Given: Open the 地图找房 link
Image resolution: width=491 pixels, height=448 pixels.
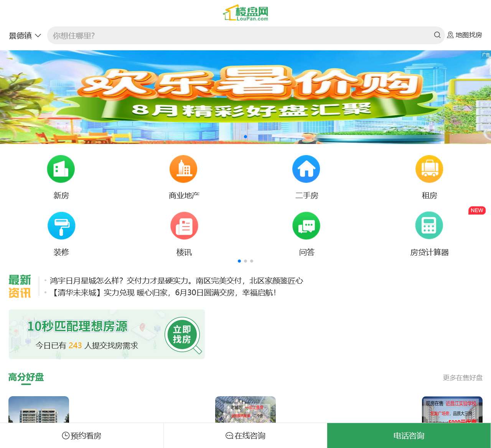Looking at the screenshot, I should pyautogui.click(x=465, y=35).
